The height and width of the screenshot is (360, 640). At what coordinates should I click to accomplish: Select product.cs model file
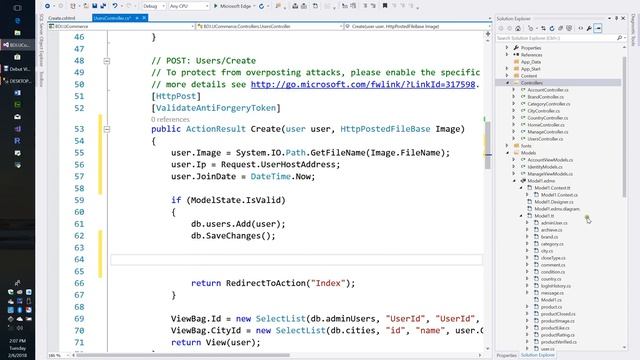tap(551, 307)
